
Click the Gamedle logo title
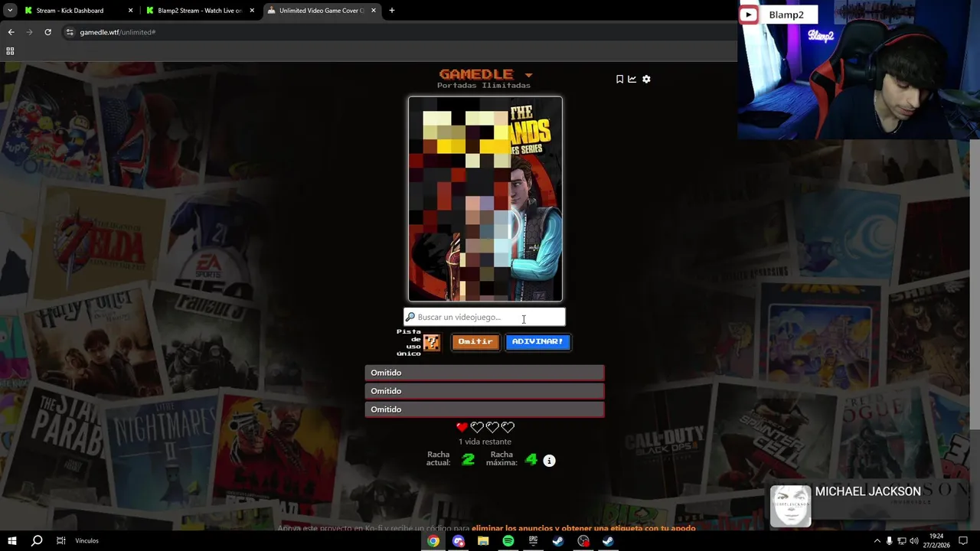click(x=476, y=74)
